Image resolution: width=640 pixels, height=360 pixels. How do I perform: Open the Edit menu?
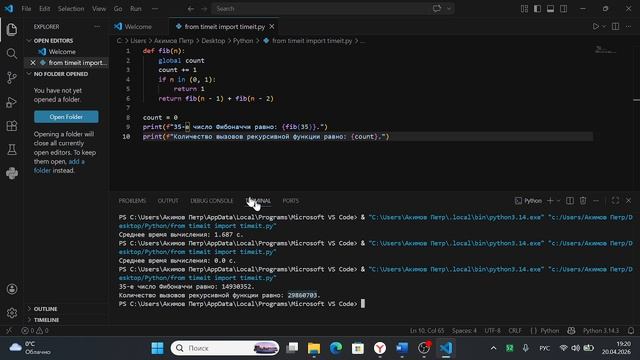point(44,9)
